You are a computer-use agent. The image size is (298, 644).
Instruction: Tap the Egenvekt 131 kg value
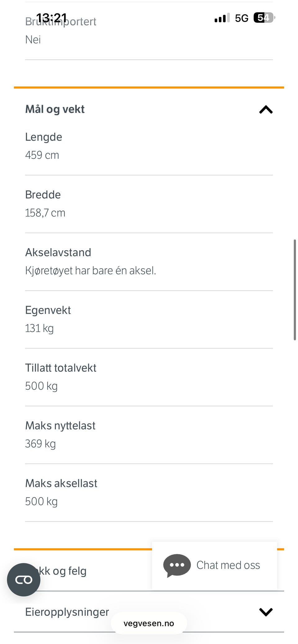click(x=39, y=328)
